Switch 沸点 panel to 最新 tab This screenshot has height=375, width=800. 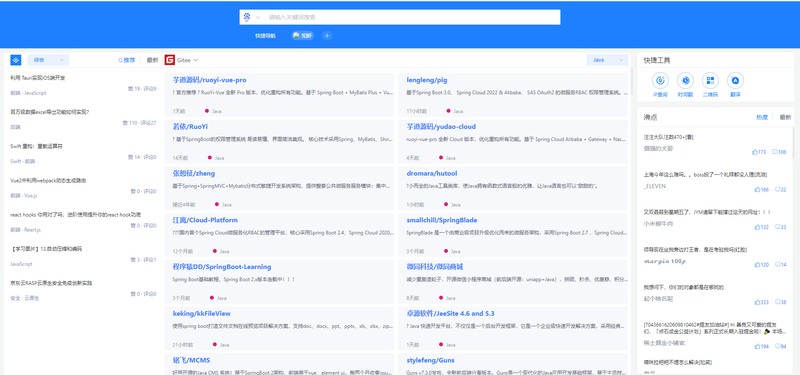(785, 117)
